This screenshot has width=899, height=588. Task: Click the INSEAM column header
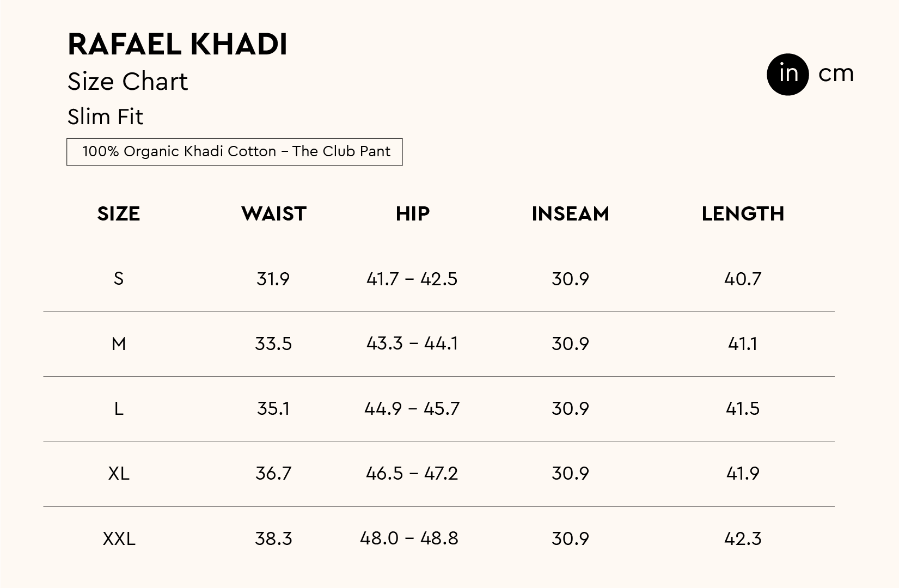point(570,214)
